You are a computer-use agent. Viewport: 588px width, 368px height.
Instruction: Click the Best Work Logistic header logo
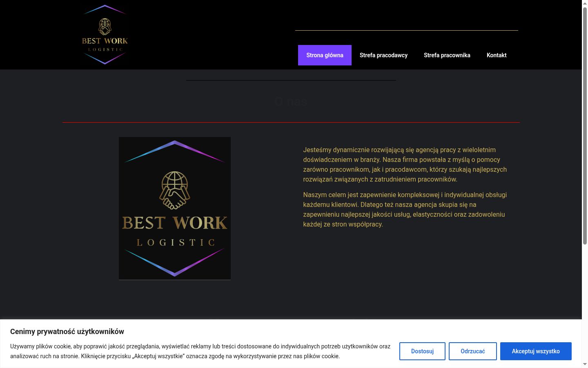click(x=105, y=35)
